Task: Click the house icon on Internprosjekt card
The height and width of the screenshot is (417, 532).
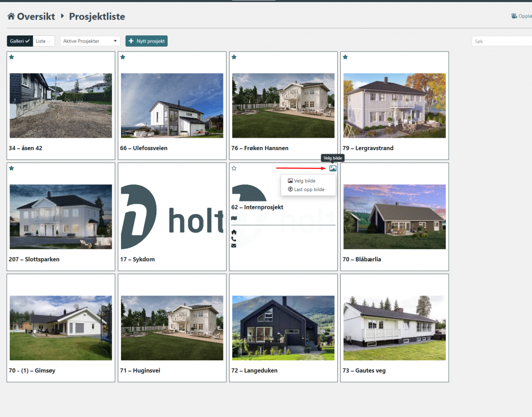Action: (234, 232)
